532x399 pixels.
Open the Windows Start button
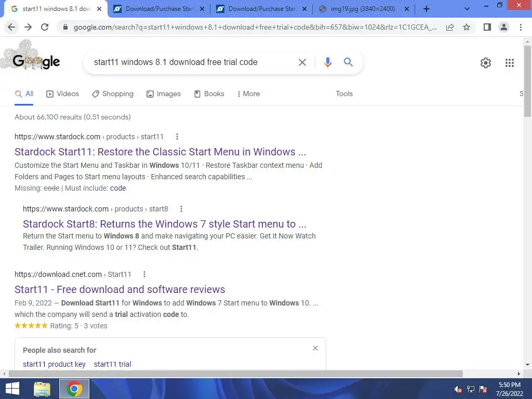click(x=12, y=389)
